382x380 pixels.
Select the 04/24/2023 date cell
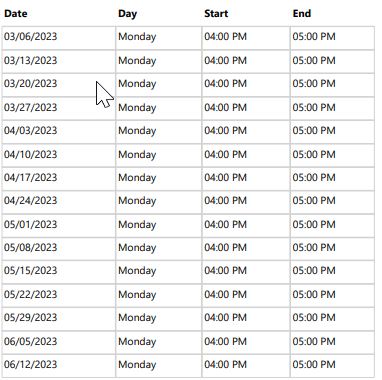click(x=59, y=202)
